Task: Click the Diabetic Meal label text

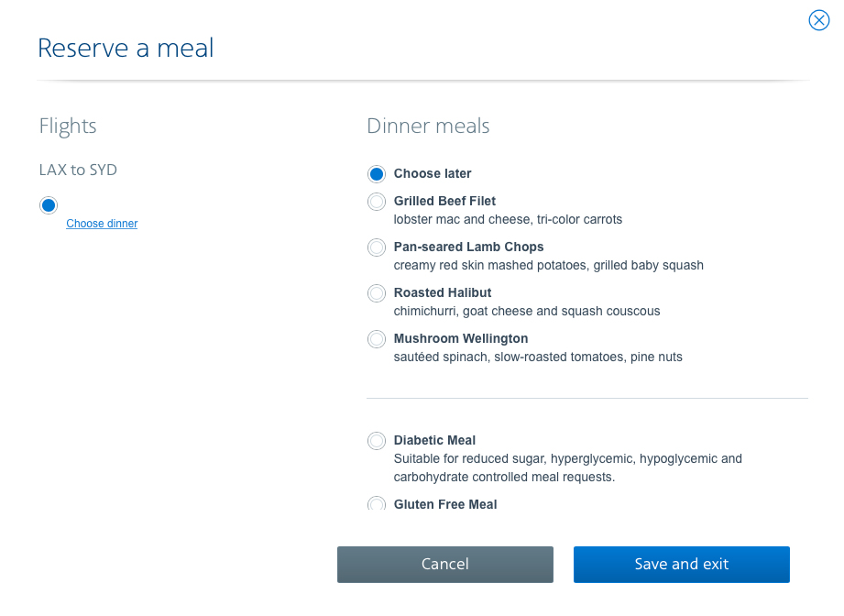Action: pyautogui.click(x=434, y=440)
